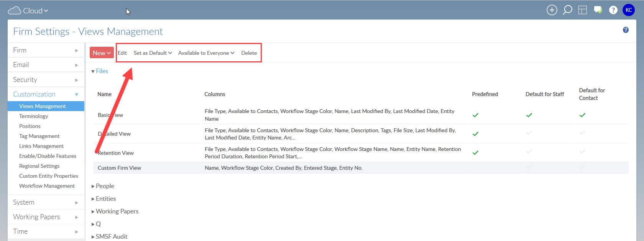Expand the Firm sidebar menu
The image size is (644, 241).
click(46, 50)
